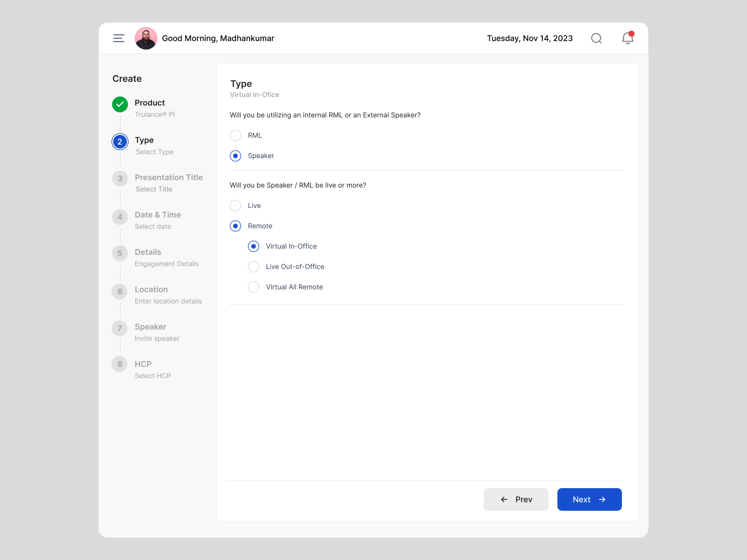Open notifications via the bell icon

[627, 38]
